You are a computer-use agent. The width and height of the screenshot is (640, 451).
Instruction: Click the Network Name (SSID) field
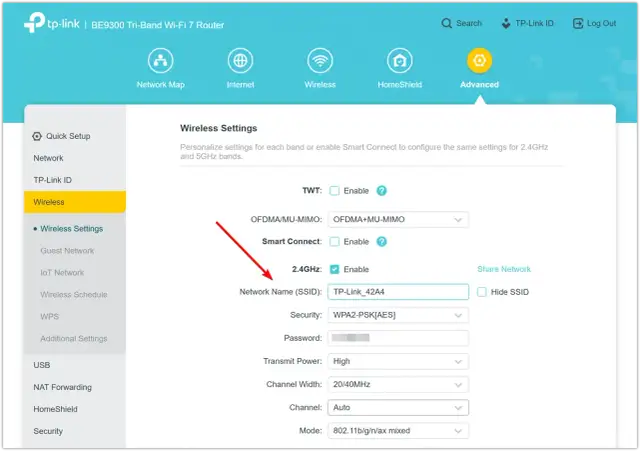click(398, 292)
